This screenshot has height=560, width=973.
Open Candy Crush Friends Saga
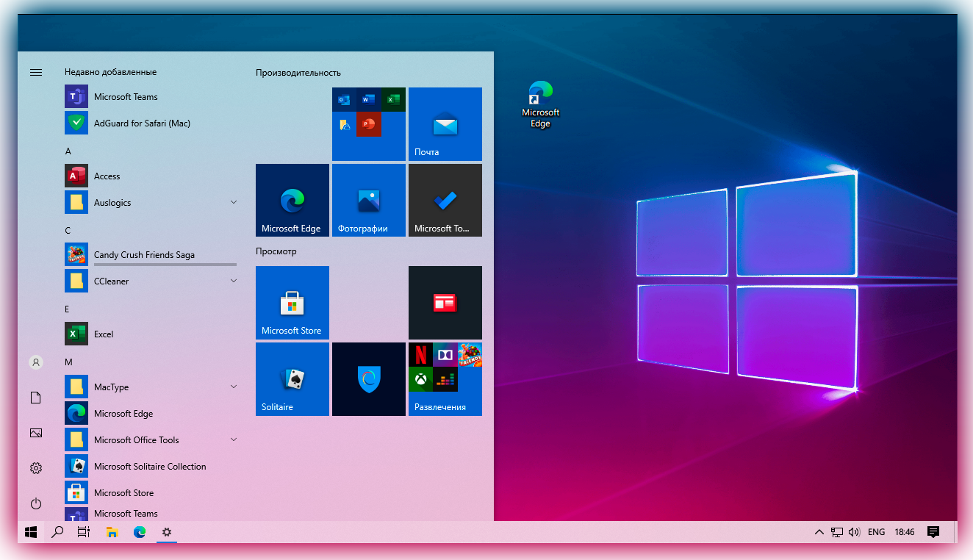click(x=151, y=254)
